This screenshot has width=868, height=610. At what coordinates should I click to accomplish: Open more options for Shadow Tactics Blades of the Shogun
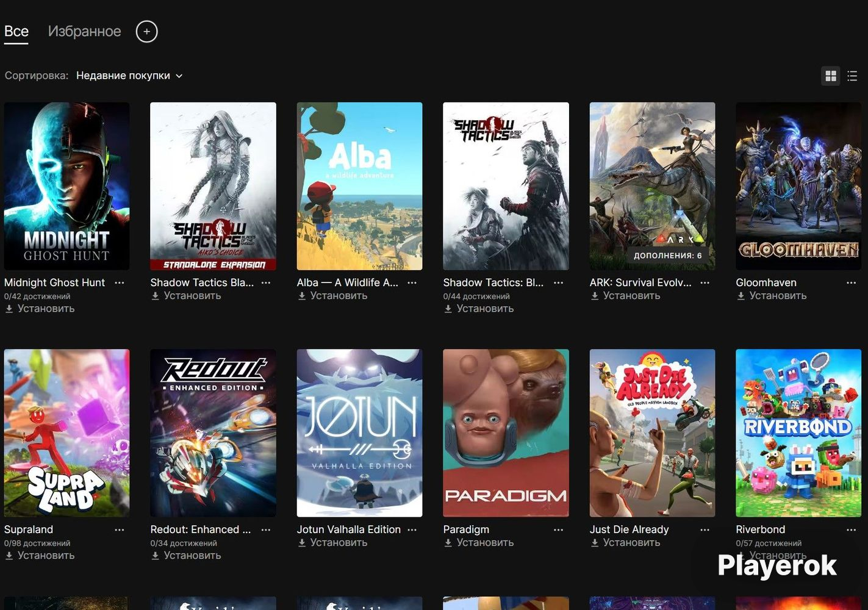(x=559, y=282)
